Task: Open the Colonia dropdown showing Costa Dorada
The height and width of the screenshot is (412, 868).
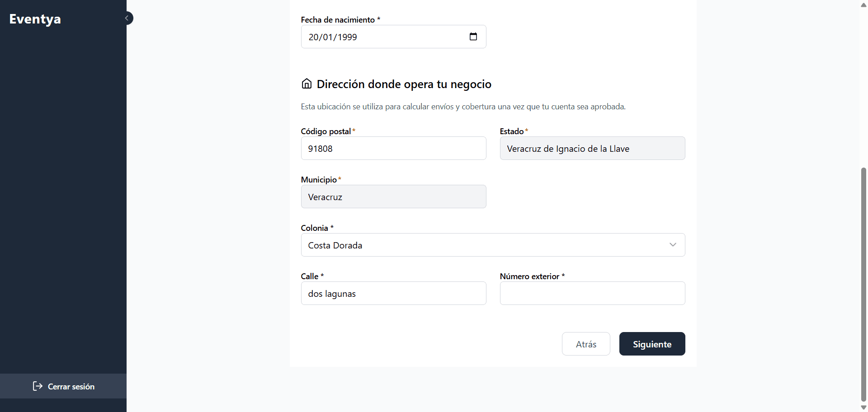Action: pos(493,245)
